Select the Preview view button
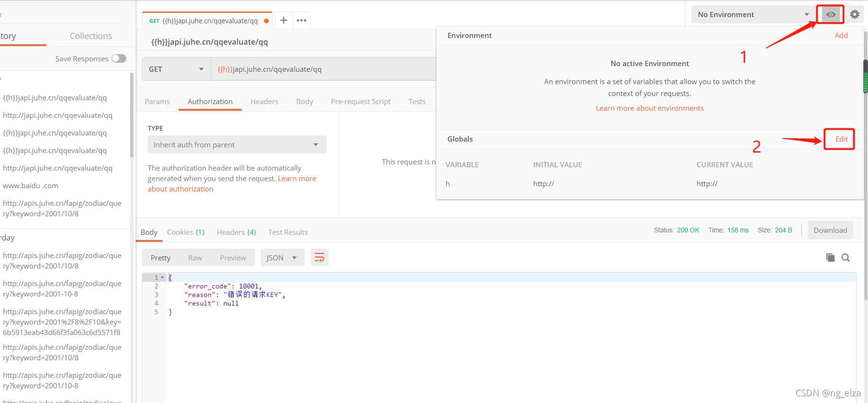 (x=233, y=258)
